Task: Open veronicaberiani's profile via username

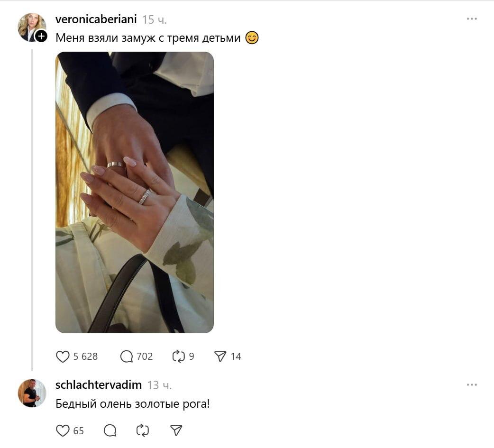Action: [96, 19]
